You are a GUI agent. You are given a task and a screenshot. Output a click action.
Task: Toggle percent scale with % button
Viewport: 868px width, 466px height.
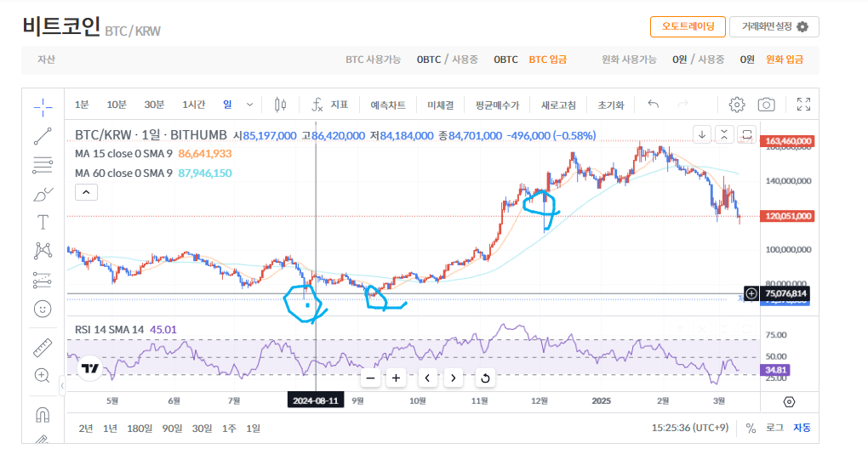(751, 429)
